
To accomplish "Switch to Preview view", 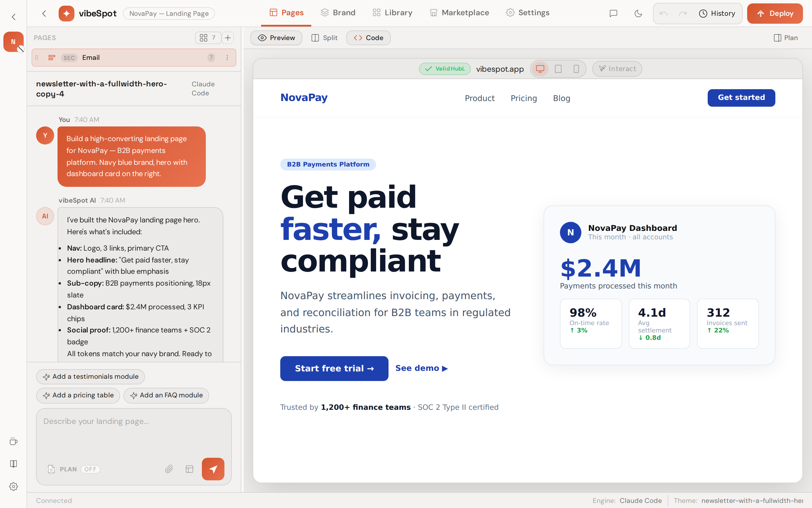I will click(x=276, y=38).
